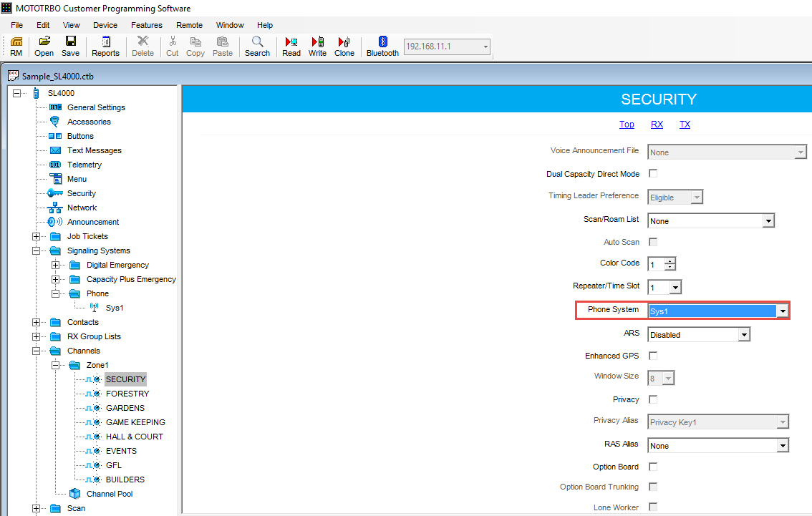Click the Open codeplug toolbar icon
The height and width of the screenshot is (516, 812).
44,46
